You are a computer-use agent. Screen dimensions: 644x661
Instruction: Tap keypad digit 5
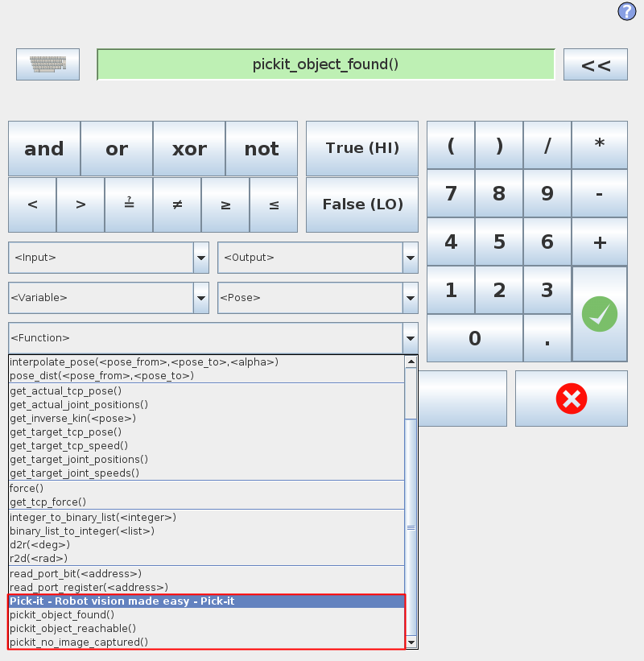pyautogui.click(x=499, y=242)
